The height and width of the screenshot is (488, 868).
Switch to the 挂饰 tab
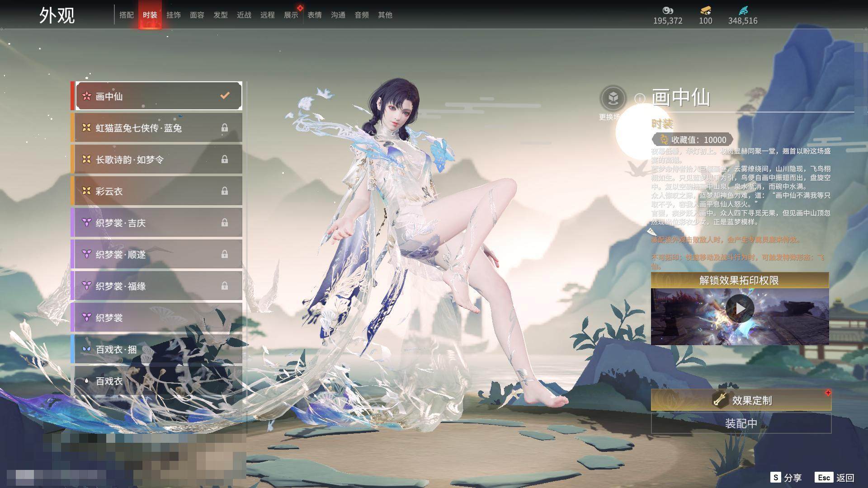174,15
